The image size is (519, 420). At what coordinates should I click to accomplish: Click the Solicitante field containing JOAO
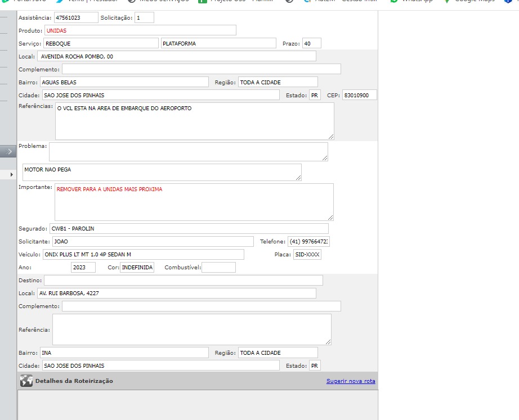(x=153, y=241)
